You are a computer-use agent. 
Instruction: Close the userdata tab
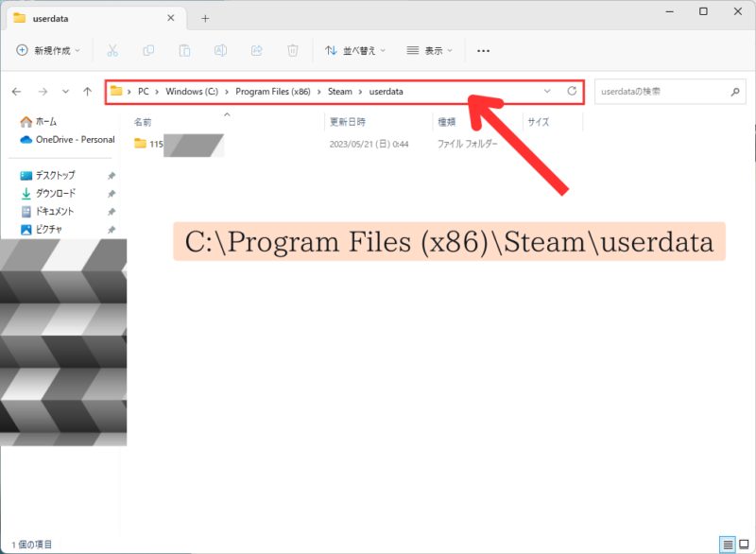click(171, 18)
